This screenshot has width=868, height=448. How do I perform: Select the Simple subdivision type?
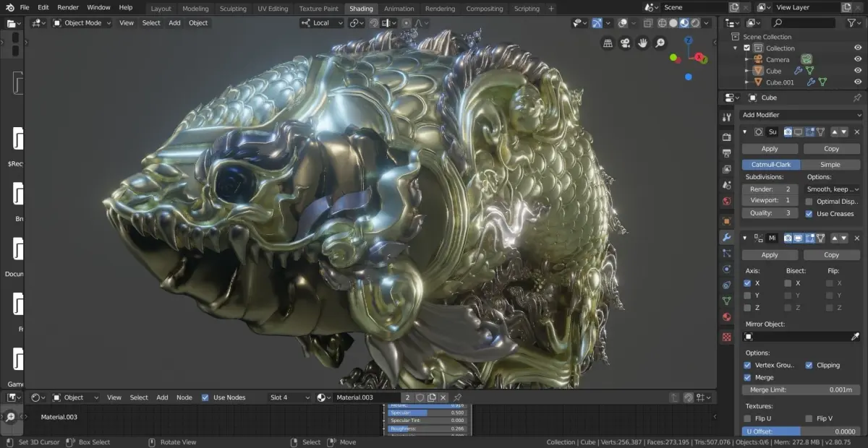[x=830, y=165]
